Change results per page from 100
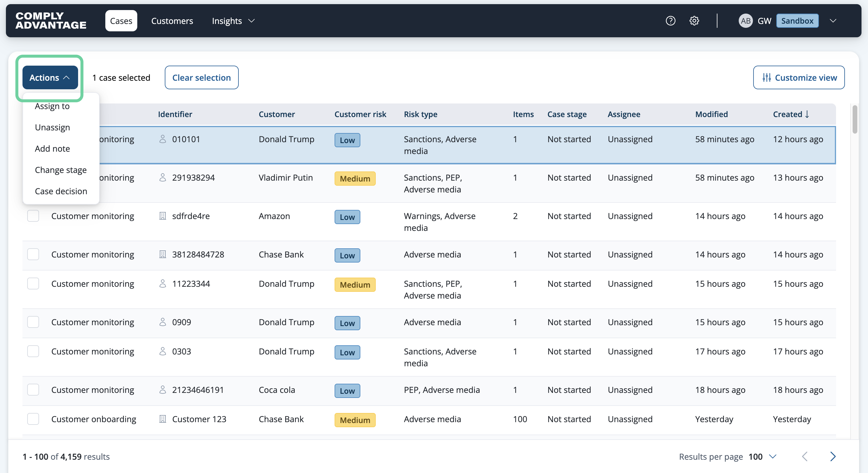This screenshot has width=868, height=473. (x=763, y=456)
